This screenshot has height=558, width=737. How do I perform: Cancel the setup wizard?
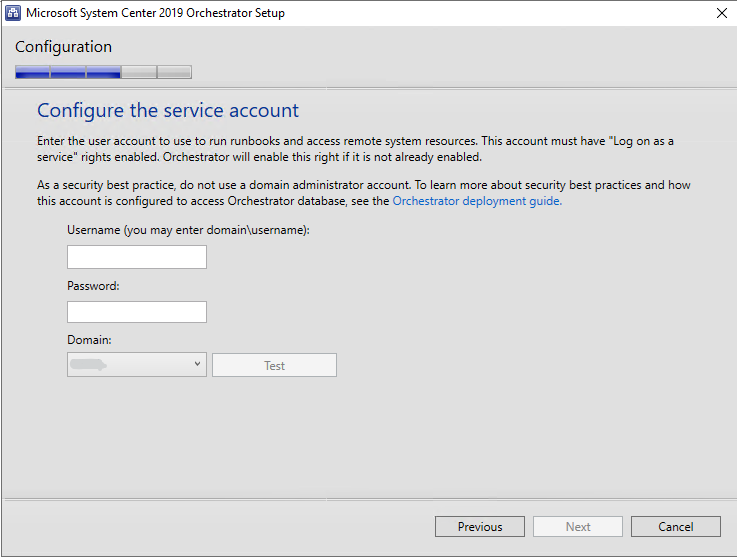click(675, 527)
